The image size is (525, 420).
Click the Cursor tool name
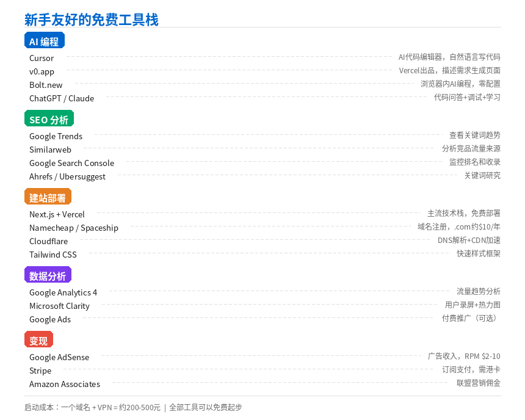tap(42, 58)
